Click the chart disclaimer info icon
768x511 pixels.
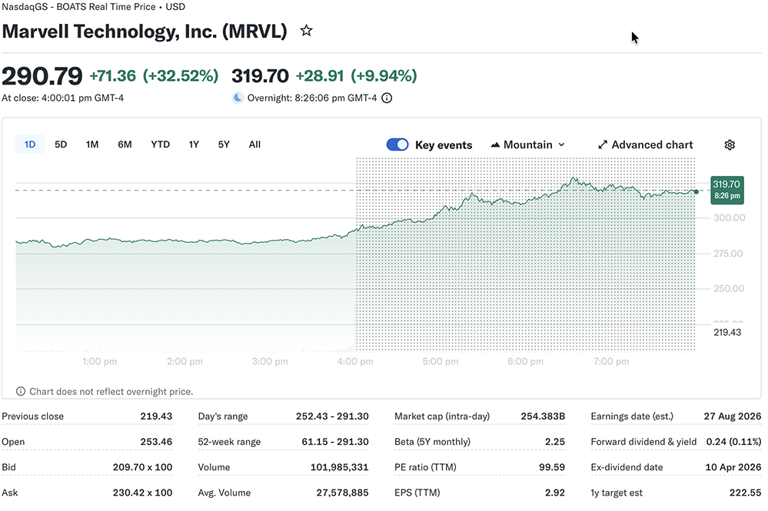[x=21, y=391]
